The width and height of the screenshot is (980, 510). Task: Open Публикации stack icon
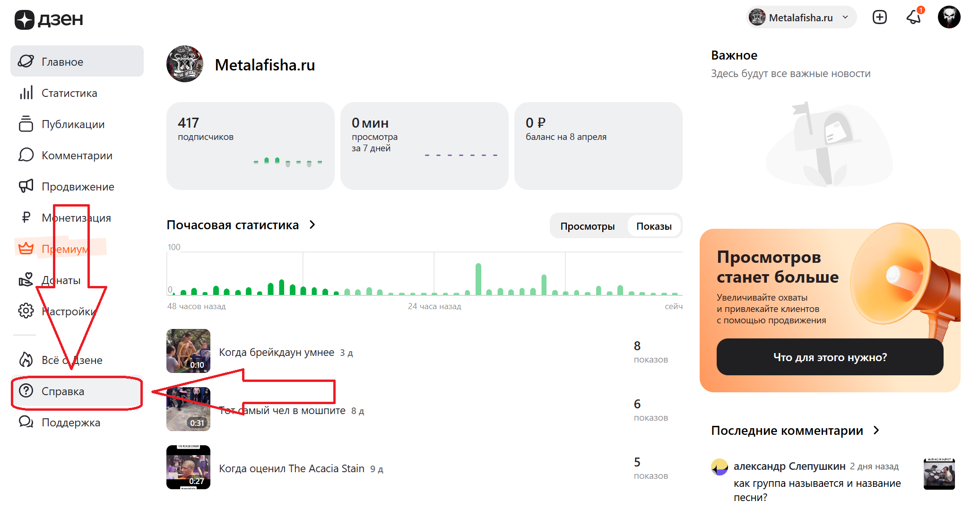[x=26, y=124]
